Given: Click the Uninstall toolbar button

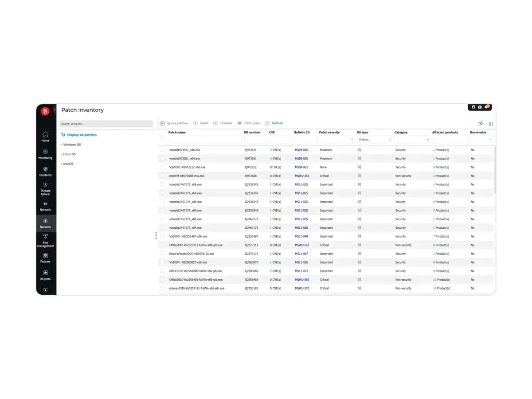Looking at the screenshot, I should tap(223, 123).
